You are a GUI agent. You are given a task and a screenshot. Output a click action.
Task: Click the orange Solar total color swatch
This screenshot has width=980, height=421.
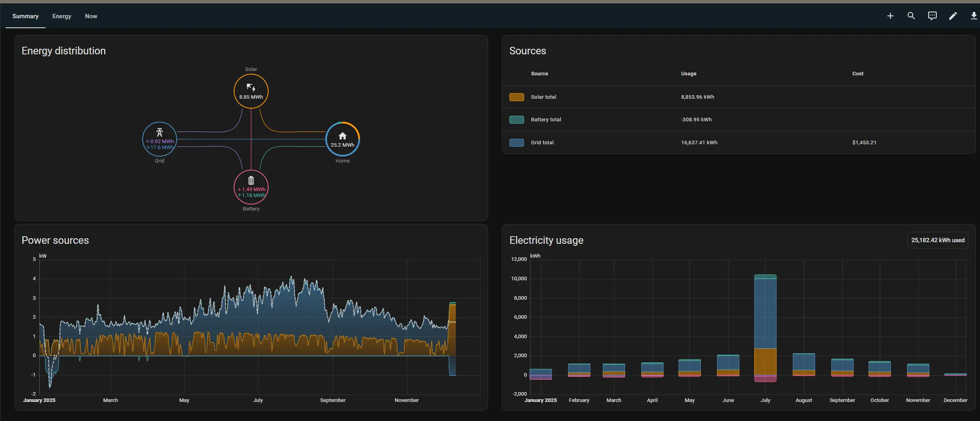pyautogui.click(x=516, y=97)
